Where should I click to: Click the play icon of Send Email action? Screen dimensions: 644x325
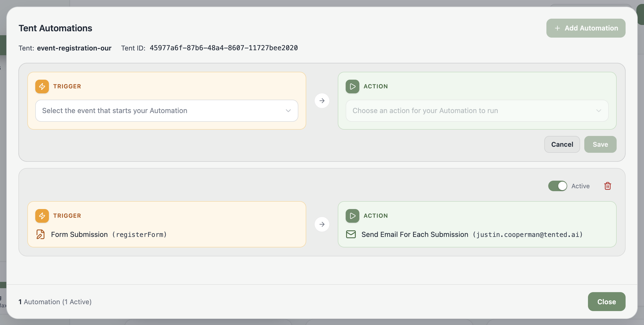click(x=353, y=216)
